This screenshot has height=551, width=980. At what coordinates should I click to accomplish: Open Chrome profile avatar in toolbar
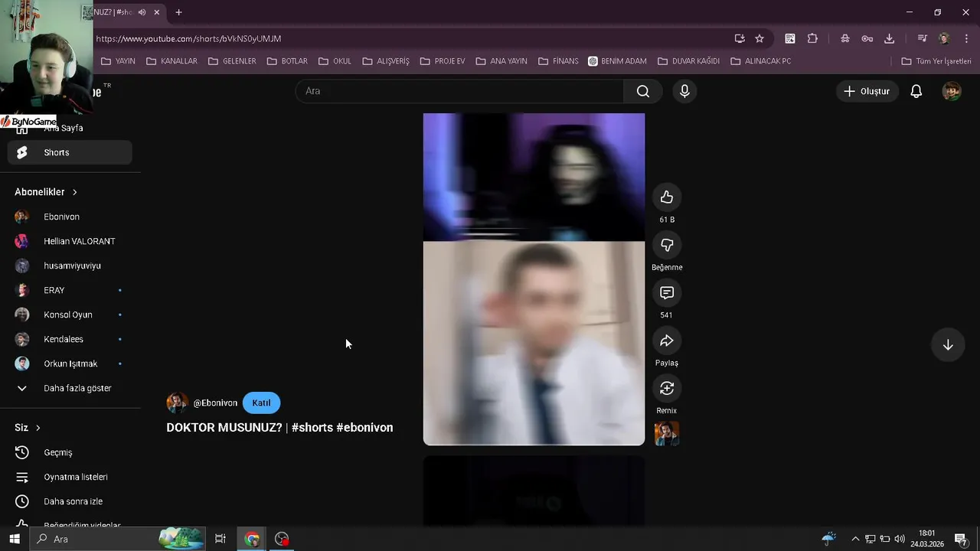tap(944, 38)
